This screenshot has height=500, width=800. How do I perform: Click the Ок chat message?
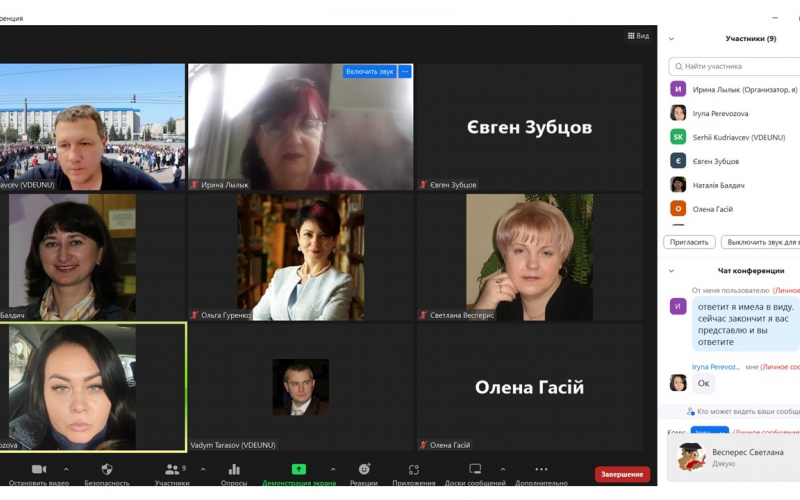pyautogui.click(x=704, y=383)
